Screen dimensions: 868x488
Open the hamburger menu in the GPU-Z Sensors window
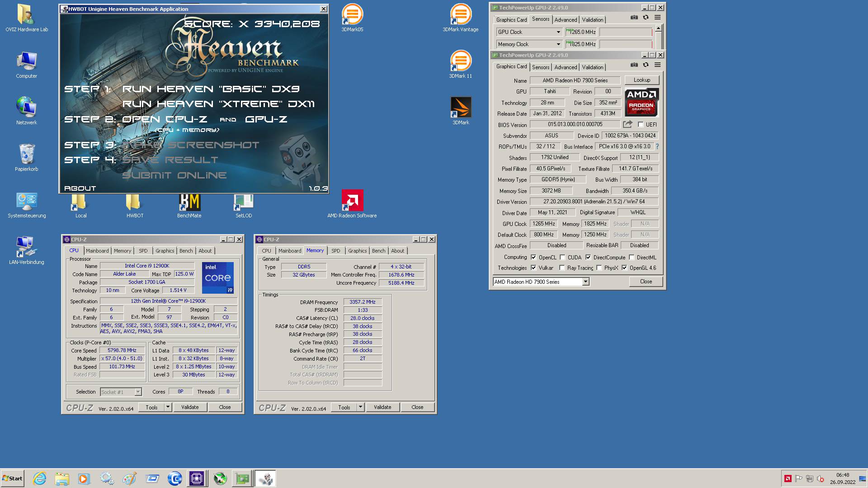coord(657,18)
